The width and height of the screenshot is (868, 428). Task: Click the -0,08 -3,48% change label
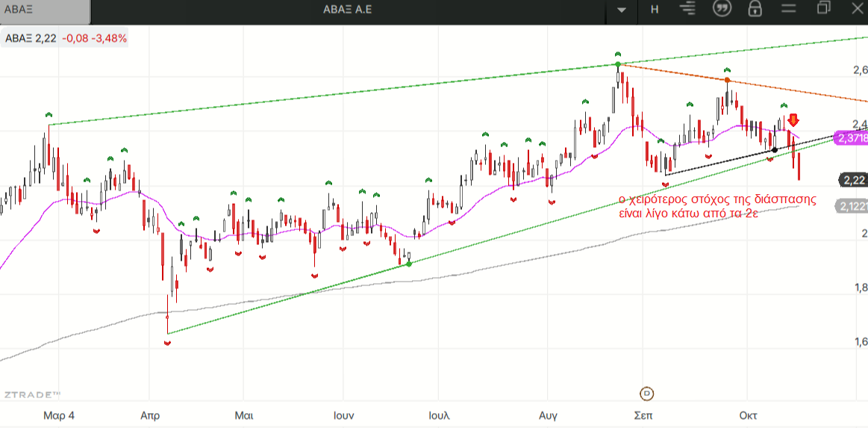pos(94,38)
